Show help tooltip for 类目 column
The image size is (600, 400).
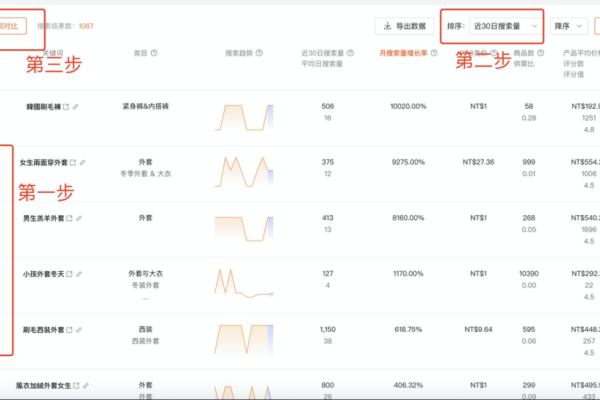[x=154, y=53]
